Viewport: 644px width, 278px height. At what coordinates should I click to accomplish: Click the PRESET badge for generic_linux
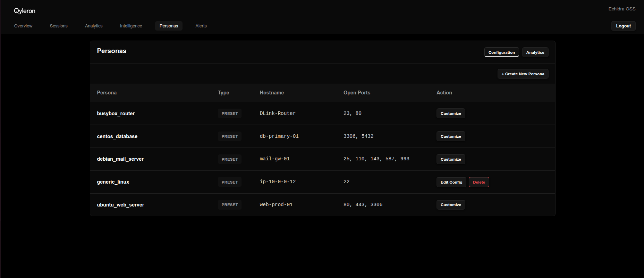point(230,182)
